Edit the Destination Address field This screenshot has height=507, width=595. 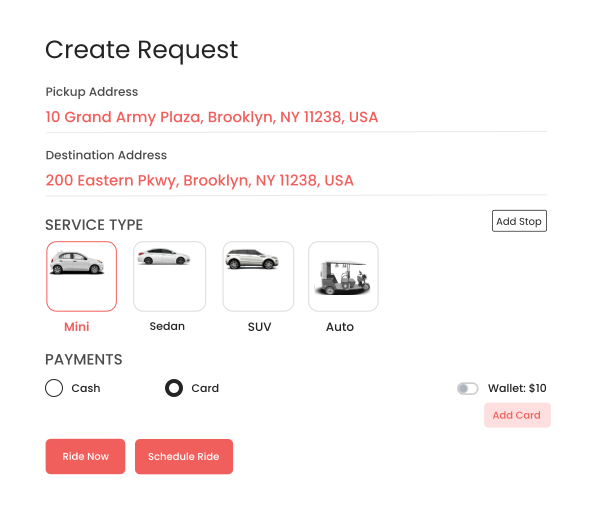296,181
